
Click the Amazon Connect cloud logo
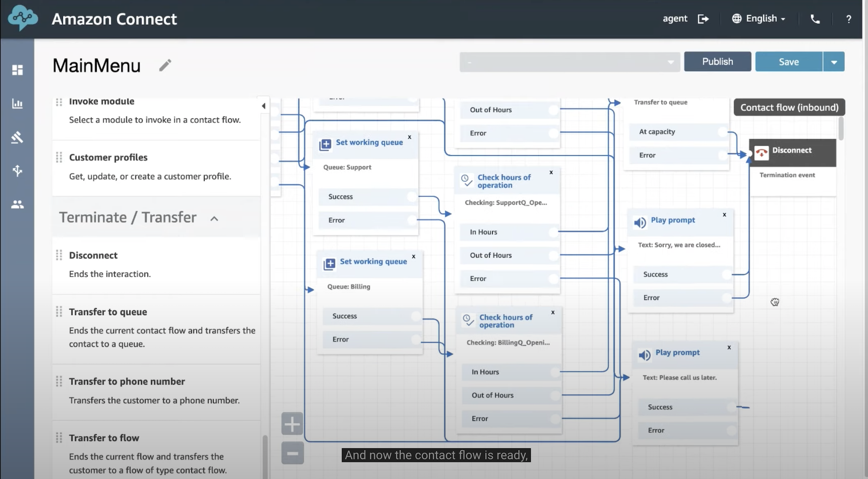pos(23,18)
